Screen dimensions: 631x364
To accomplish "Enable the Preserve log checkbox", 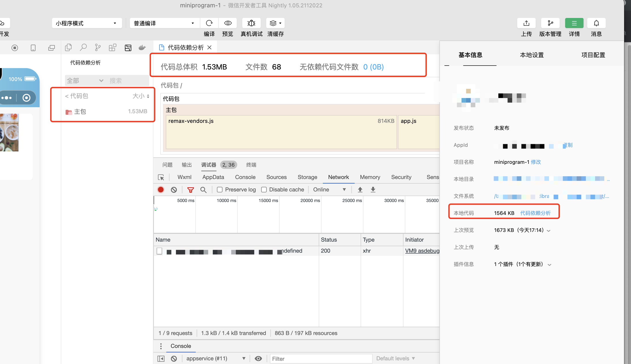I will pos(220,190).
